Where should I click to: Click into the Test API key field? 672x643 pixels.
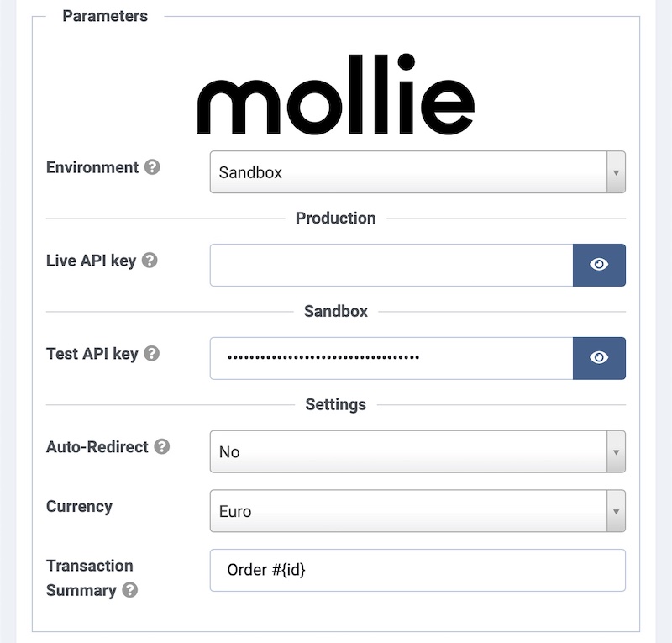pyautogui.click(x=391, y=358)
